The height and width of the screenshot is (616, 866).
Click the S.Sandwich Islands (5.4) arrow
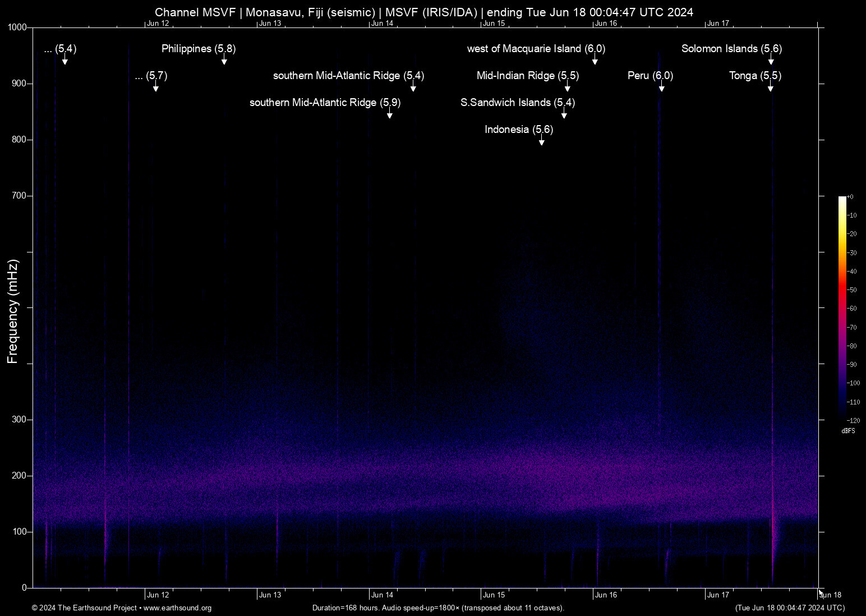(x=564, y=114)
